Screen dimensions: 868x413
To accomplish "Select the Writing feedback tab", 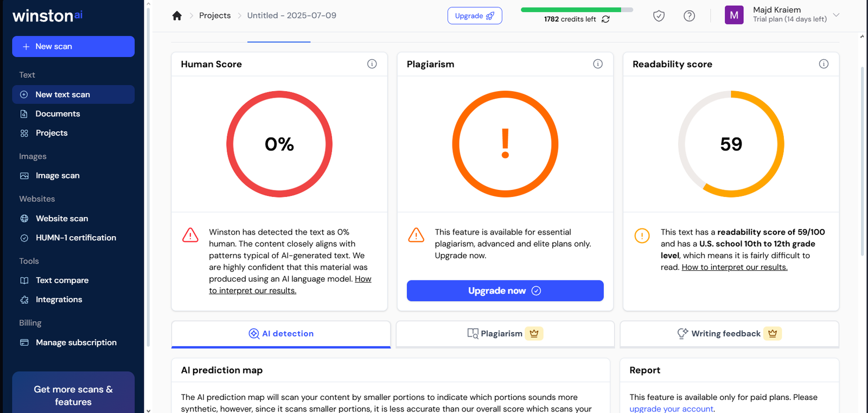I will point(729,334).
